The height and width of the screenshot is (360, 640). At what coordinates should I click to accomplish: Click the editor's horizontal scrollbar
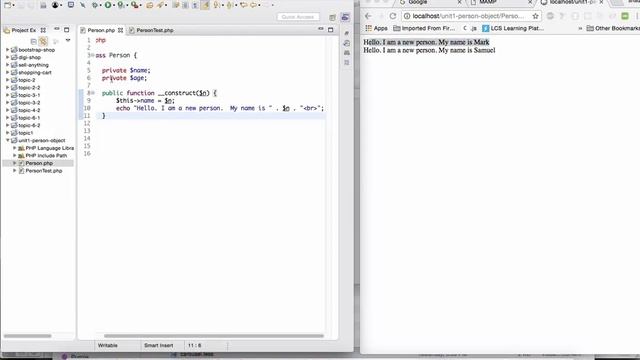tap(213, 336)
